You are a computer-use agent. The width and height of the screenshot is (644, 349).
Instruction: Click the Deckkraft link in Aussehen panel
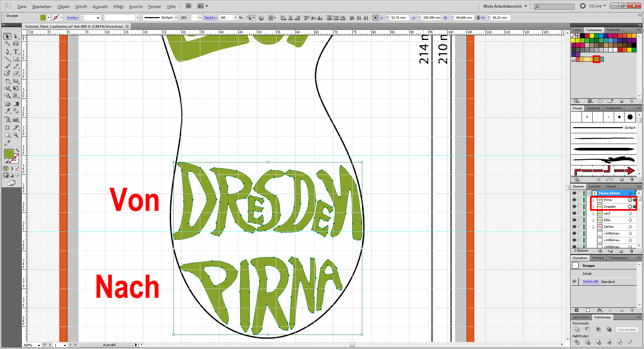tap(591, 282)
